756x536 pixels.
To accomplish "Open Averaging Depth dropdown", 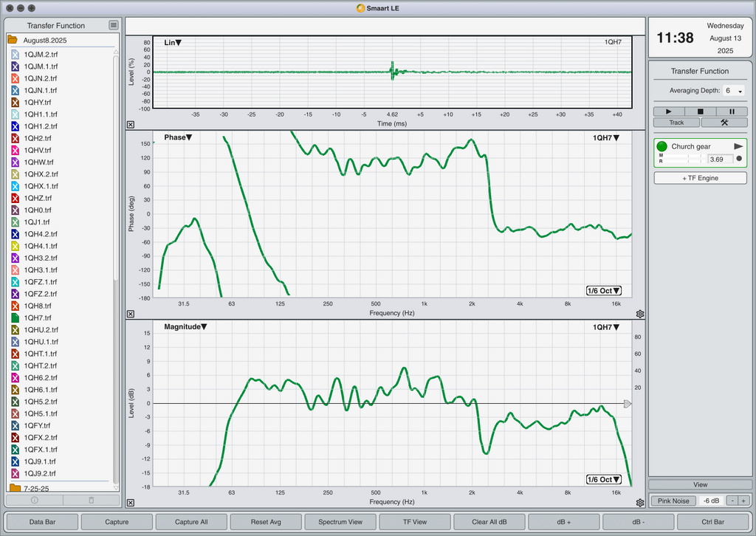I will click(x=733, y=91).
